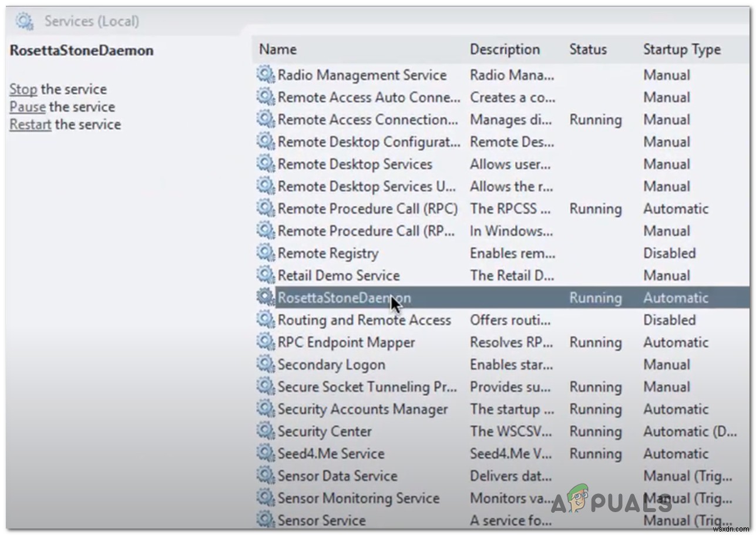
Task: Click the Services (Local) header gear icon
Action: pos(25,22)
